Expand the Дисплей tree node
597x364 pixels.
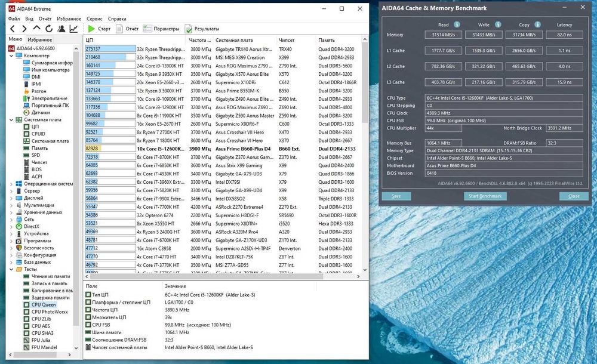[11, 198]
